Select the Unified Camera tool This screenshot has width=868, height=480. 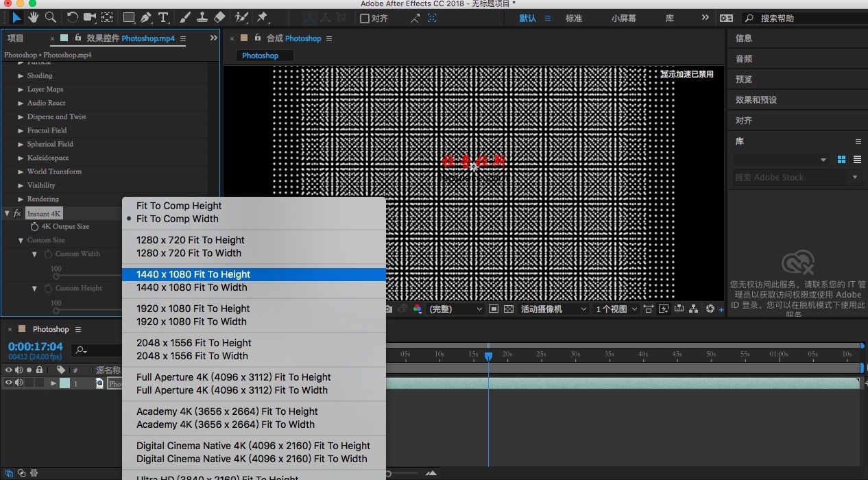click(x=90, y=17)
